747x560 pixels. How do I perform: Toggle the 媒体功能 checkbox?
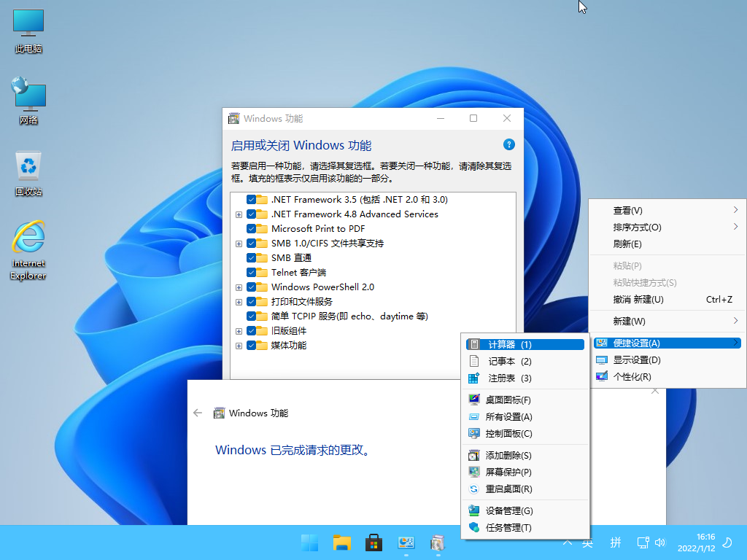[251, 346]
